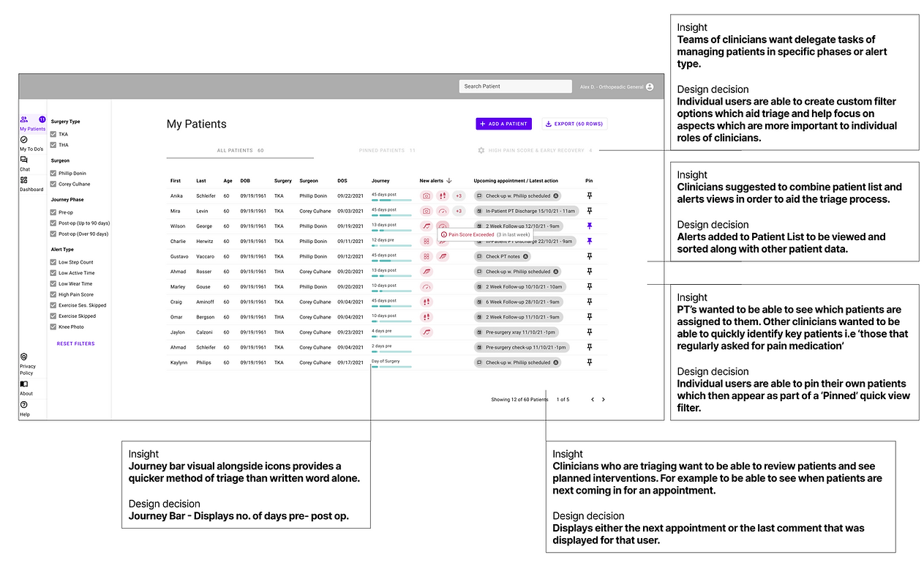The image size is (924, 563).
Task: Open the Check PT notes action chip
Action: (x=502, y=256)
